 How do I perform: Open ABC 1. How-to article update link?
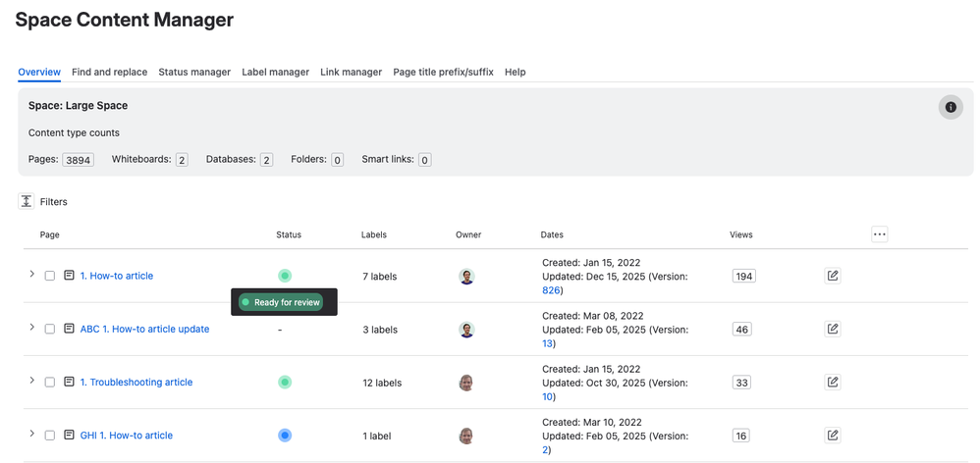144,329
